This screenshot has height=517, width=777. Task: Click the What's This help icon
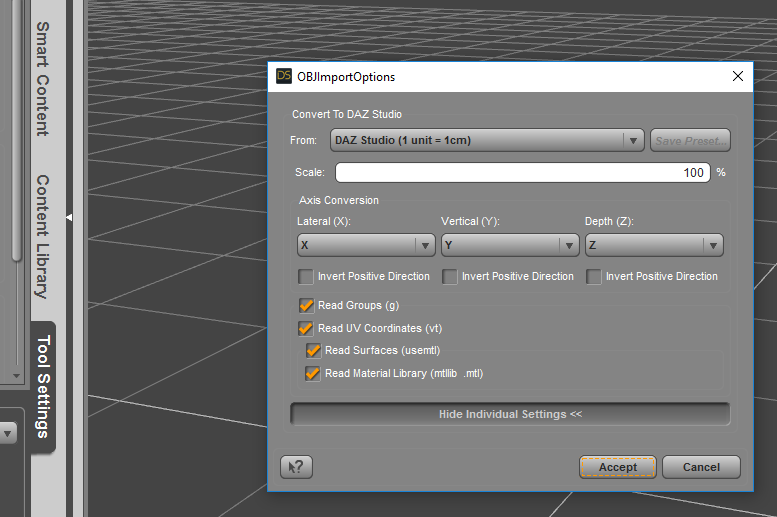296,467
